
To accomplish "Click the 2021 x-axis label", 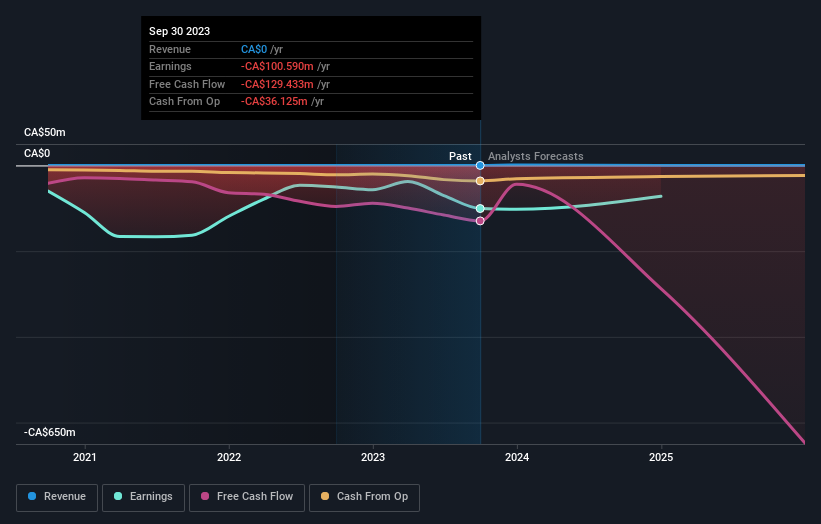I will coord(85,457).
